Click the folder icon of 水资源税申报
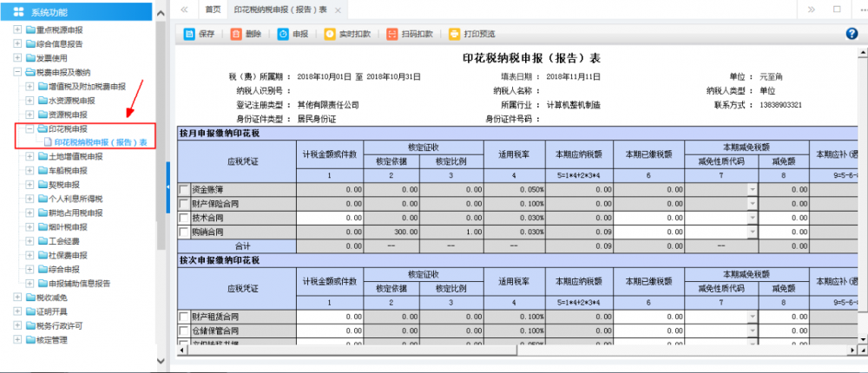 43,101
